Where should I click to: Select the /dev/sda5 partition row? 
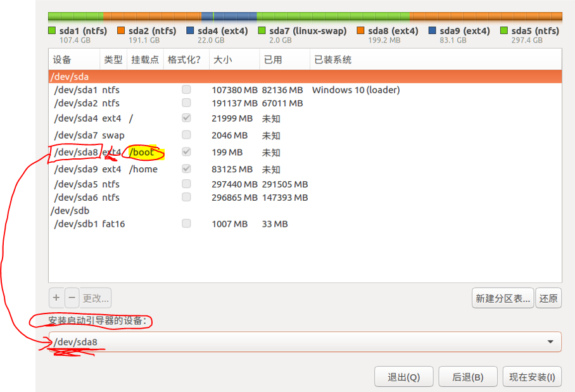305,184
